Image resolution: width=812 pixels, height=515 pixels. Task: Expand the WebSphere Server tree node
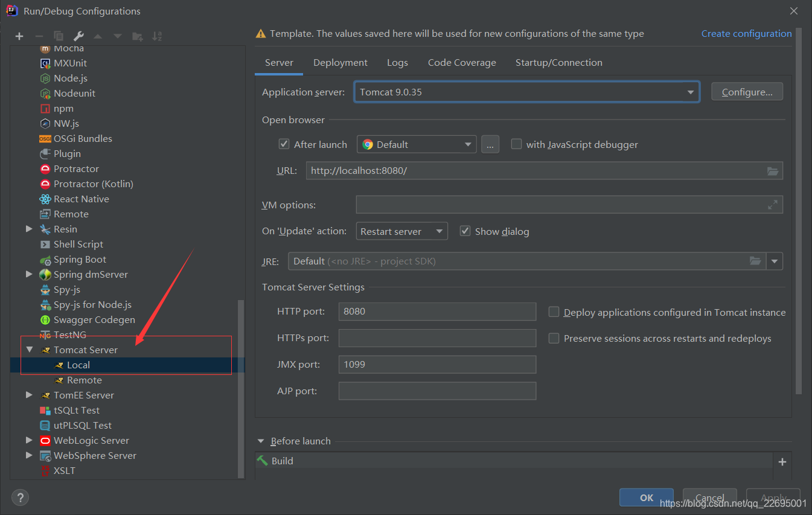(x=29, y=455)
